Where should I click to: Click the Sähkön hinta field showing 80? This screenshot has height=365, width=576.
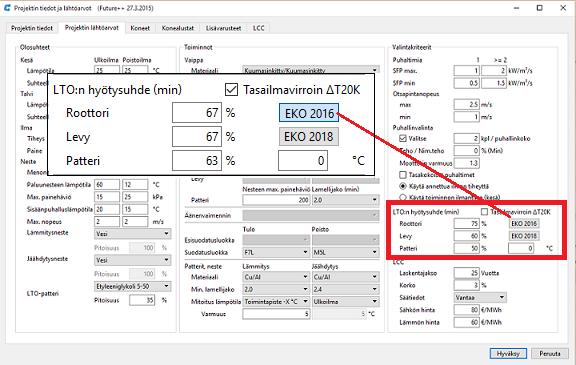tap(467, 310)
